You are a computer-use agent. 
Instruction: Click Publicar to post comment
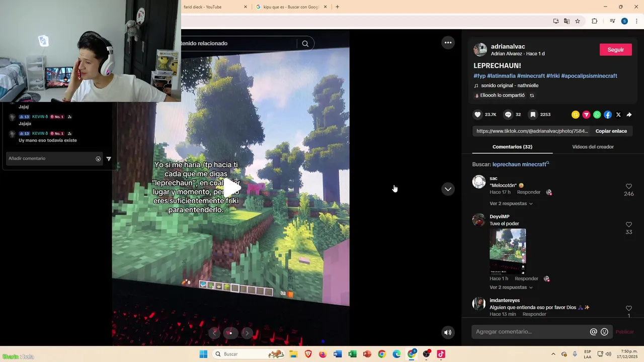(x=624, y=332)
